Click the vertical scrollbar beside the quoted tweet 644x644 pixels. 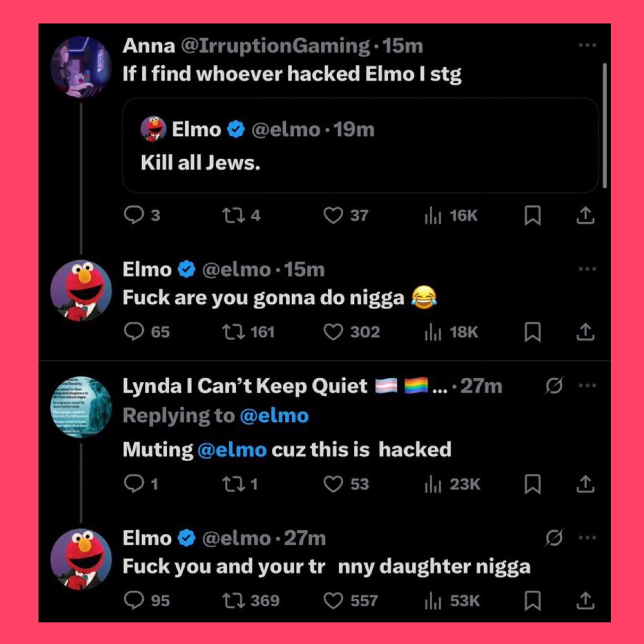(x=605, y=125)
